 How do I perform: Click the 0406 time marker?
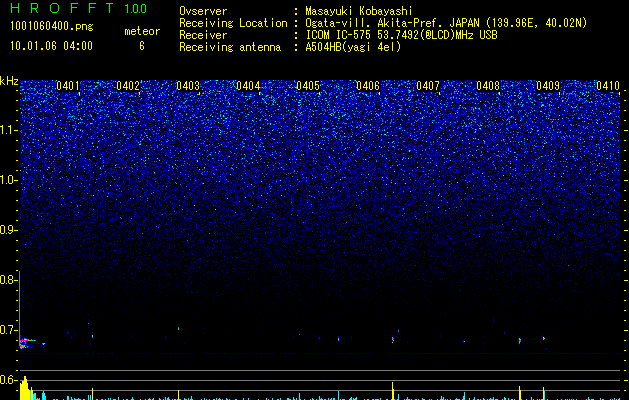click(368, 86)
